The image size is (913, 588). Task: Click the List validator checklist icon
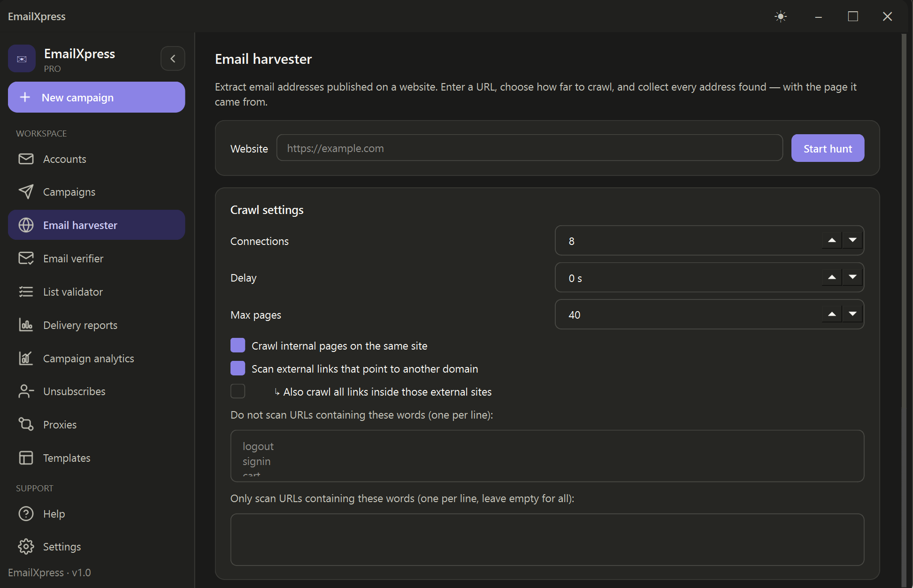pyautogui.click(x=26, y=292)
